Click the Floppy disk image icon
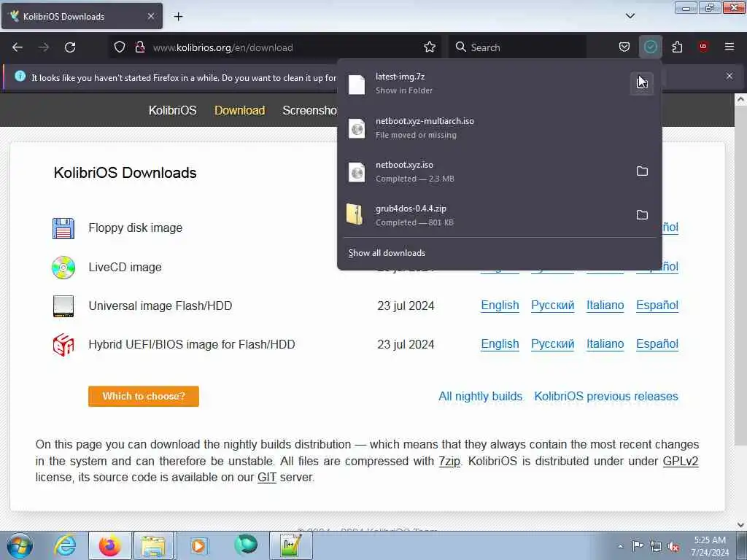 (x=63, y=228)
